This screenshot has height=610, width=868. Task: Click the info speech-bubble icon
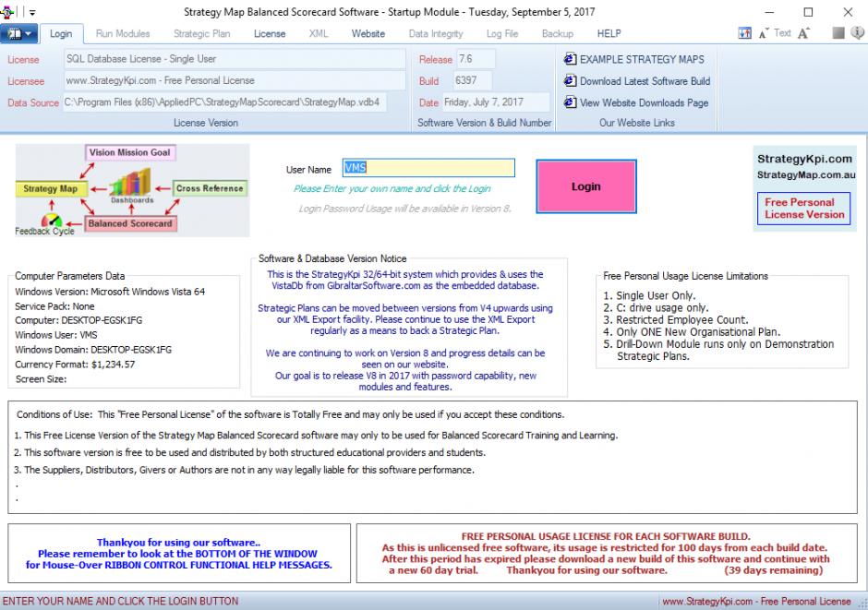coord(858,33)
